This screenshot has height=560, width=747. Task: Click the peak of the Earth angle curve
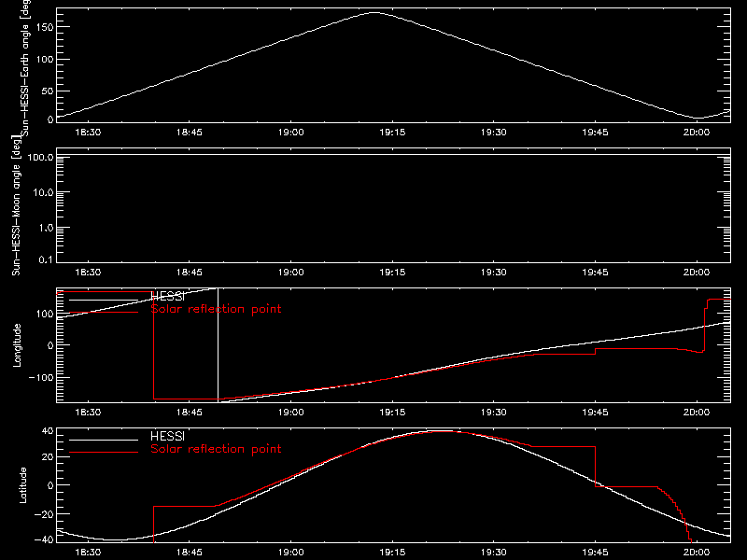tap(375, 13)
